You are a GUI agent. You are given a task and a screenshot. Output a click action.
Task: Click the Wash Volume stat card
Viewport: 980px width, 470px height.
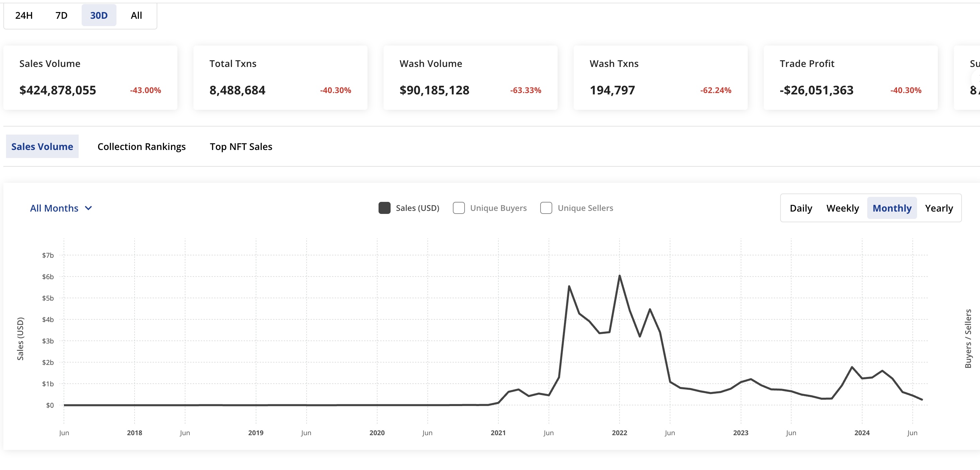click(x=470, y=78)
